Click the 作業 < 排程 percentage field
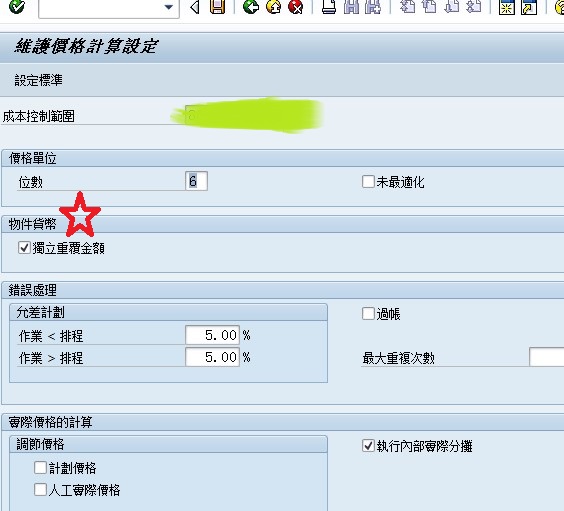The image size is (564, 511). 212,335
